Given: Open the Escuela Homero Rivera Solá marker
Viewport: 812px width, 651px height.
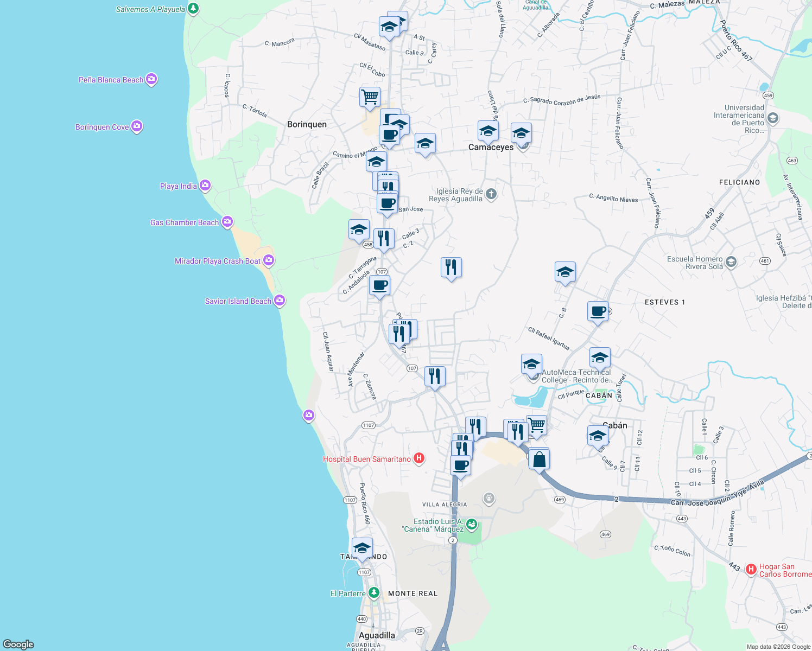Looking at the screenshot, I should point(730,262).
